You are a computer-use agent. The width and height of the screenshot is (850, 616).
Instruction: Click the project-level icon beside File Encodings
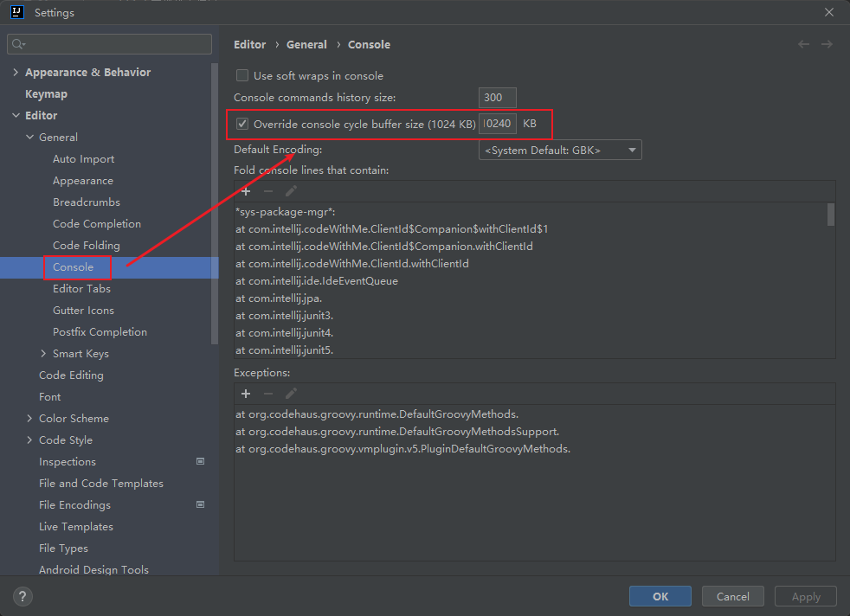(200, 505)
